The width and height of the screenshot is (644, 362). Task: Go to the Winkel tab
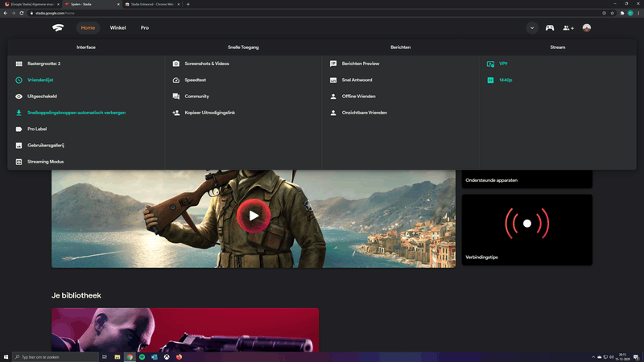pos(118,28)
